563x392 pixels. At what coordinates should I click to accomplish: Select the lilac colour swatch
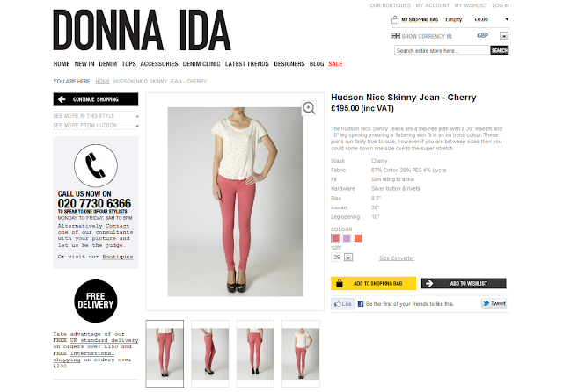click(347, 238)
